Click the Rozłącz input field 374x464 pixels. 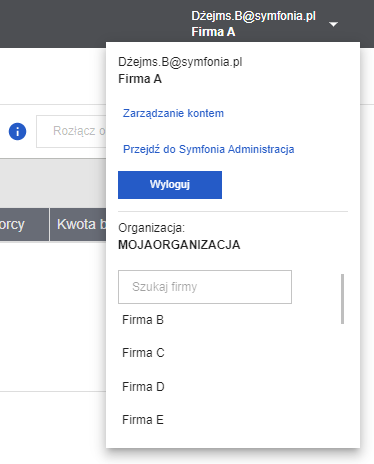(71, 131)
